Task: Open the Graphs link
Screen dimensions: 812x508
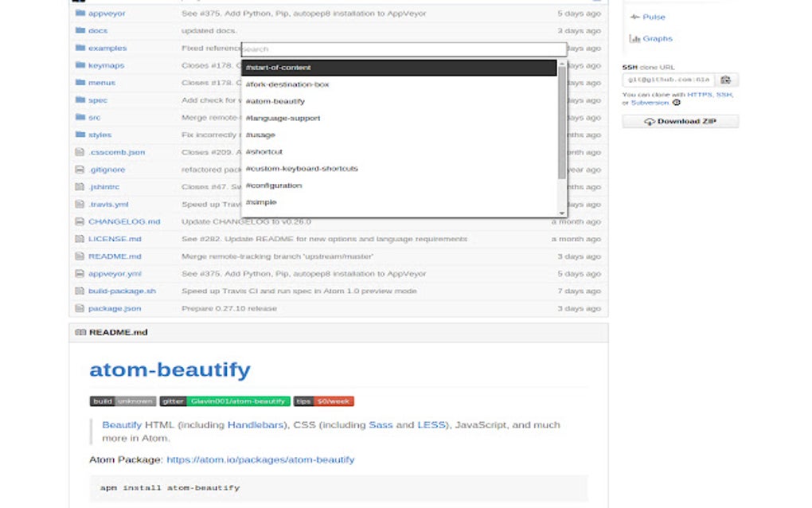Action: pos(657,38)
